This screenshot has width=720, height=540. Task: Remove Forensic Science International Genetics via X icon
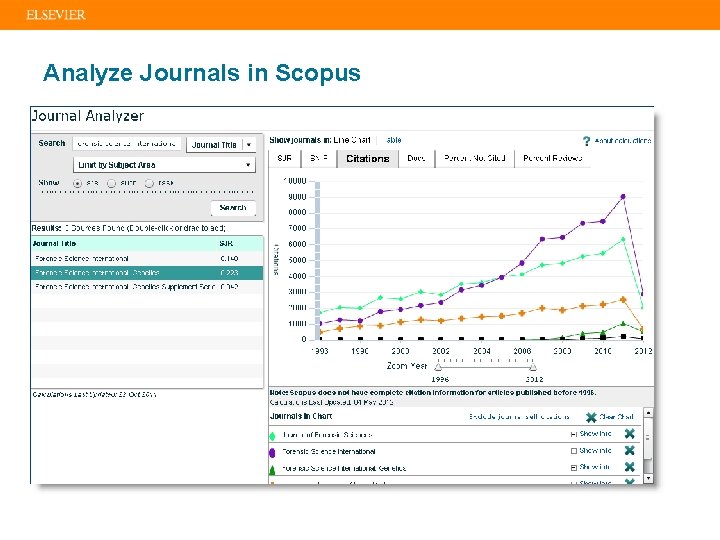[630, 467]
